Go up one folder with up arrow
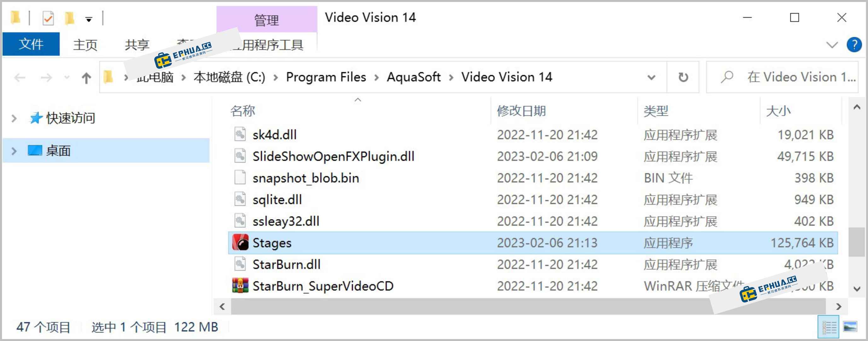The image size is (868, 341). (86, 78)
